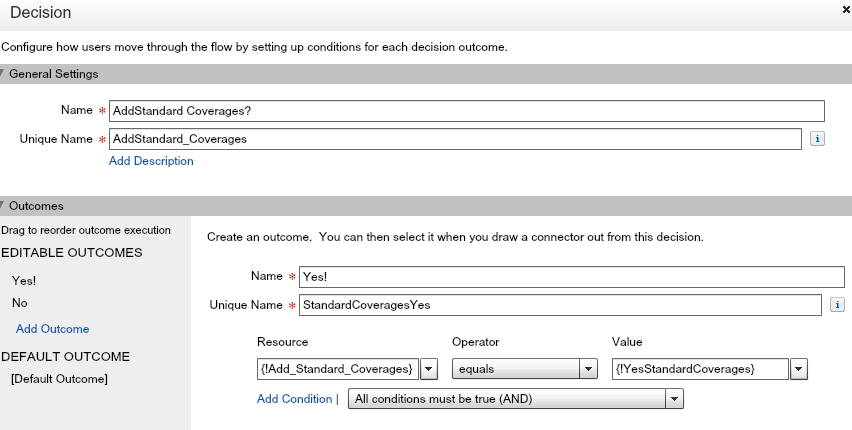
Task: Collapse the General Settings section
Action: pos(4,74)
